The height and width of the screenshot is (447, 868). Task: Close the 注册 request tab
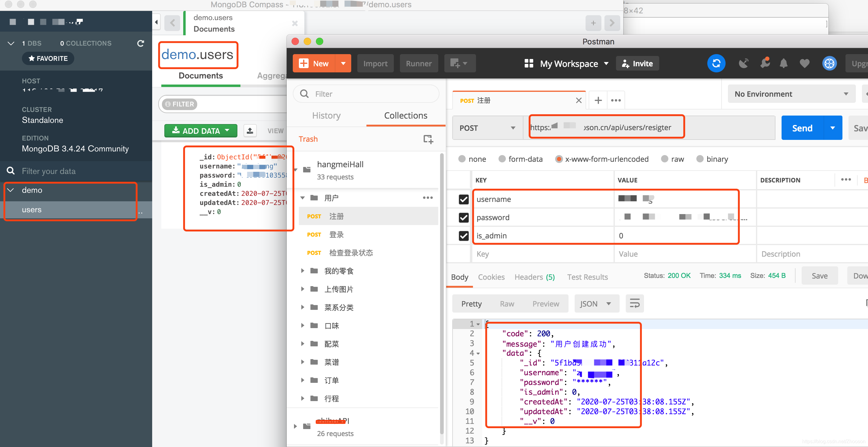pyautogui.click(x=579, y=100)
